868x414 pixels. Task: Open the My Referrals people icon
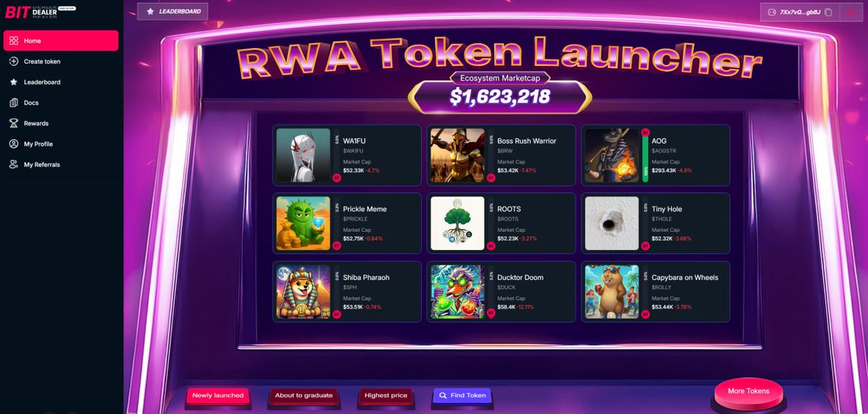point(14,165)
